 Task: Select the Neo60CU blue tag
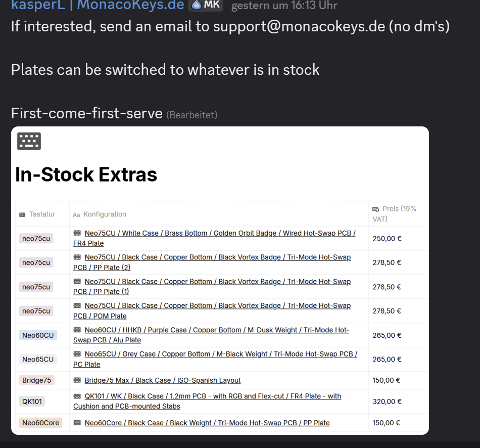pos(38,335)
